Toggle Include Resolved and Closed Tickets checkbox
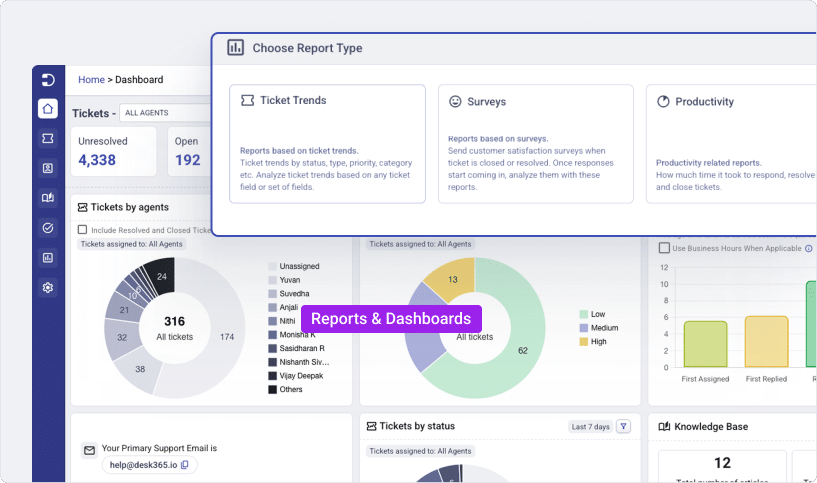817x483 pixels. coord(82,230)
